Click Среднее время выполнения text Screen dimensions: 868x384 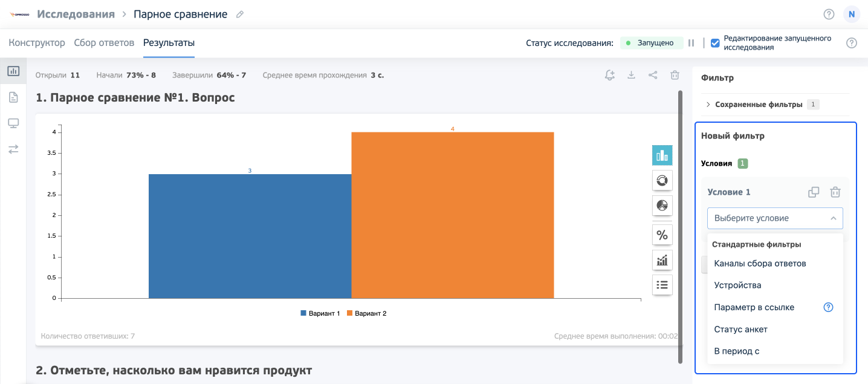click(616, 336)
